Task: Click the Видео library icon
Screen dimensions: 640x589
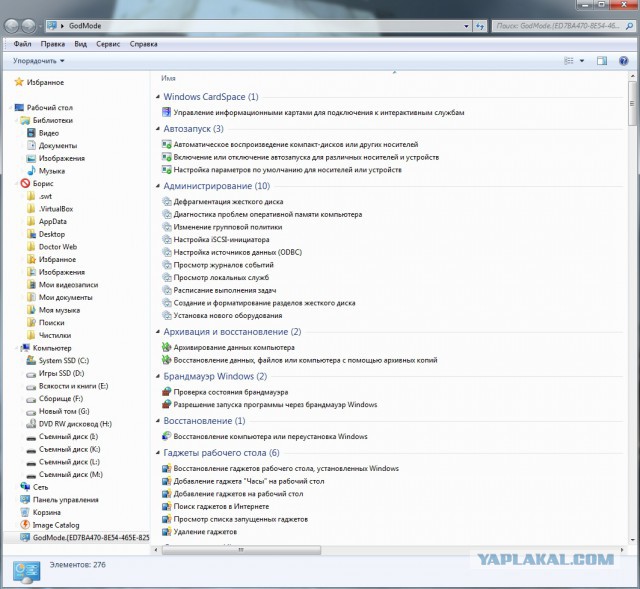Action: click(31, 133)
